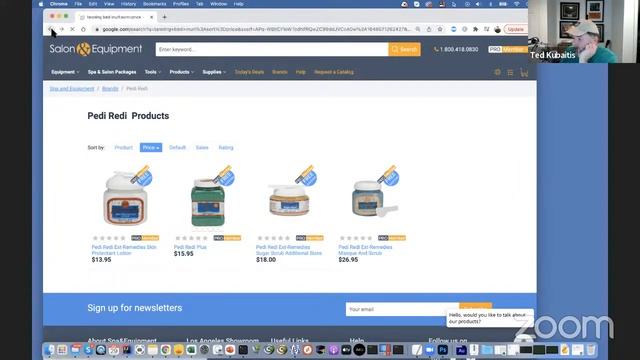The width and height of the screenshot is (640, 360).
Task: Open Finder from the Dock
Action: coord(49,350)
